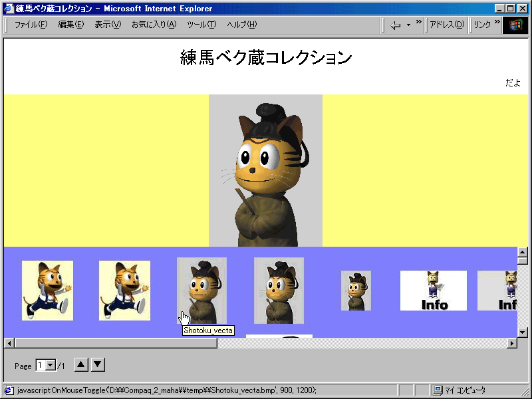The image size is (532, 399).
Task: Click the horizontal scrollbar left arrow
Action: pyautogui.click(x=9, y=343)
